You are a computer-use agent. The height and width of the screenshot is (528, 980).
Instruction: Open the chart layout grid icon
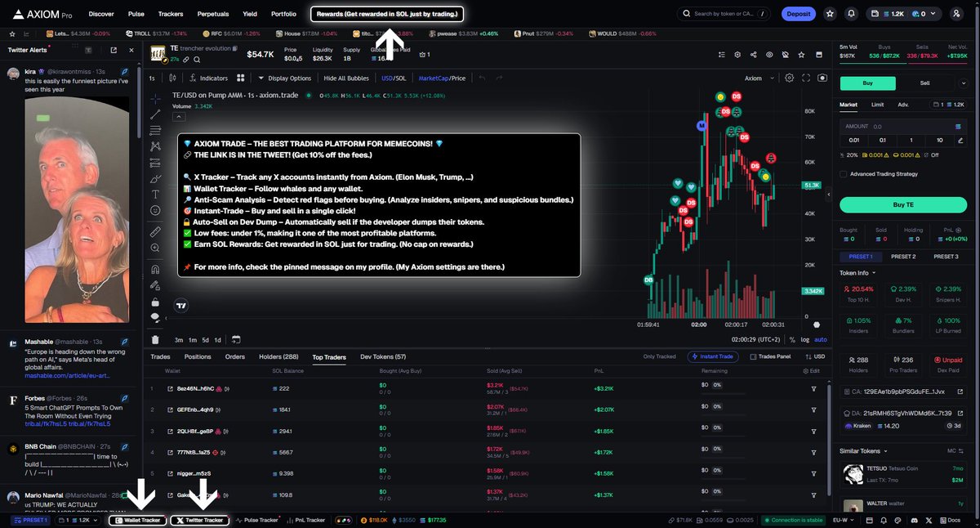point(241,78)
